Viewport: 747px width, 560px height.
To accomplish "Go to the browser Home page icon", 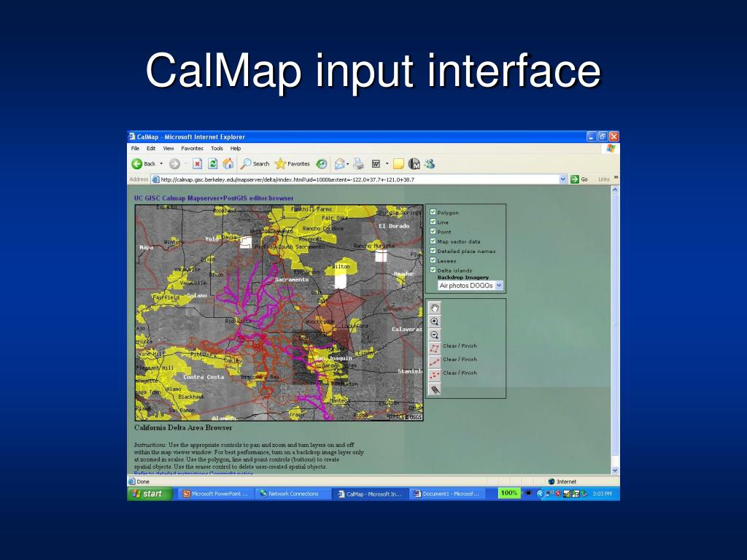I will [228, 164].
